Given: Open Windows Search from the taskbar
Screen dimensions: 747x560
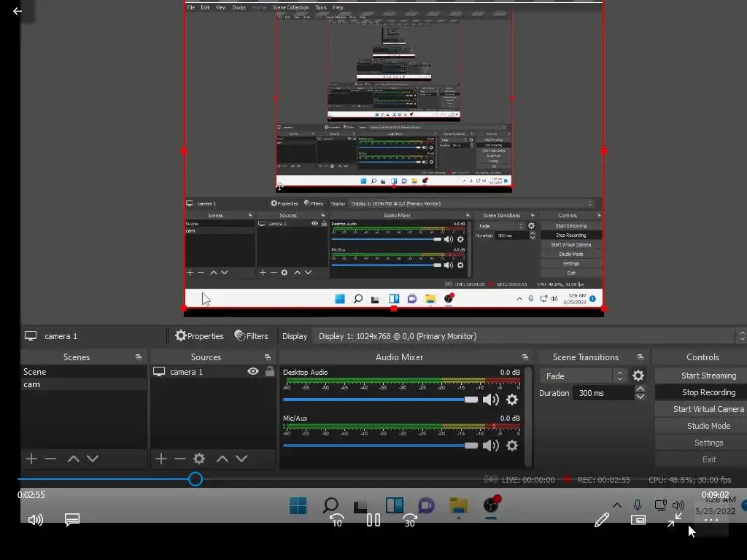Looking at the screenshot, I should [x=330, y=505].
